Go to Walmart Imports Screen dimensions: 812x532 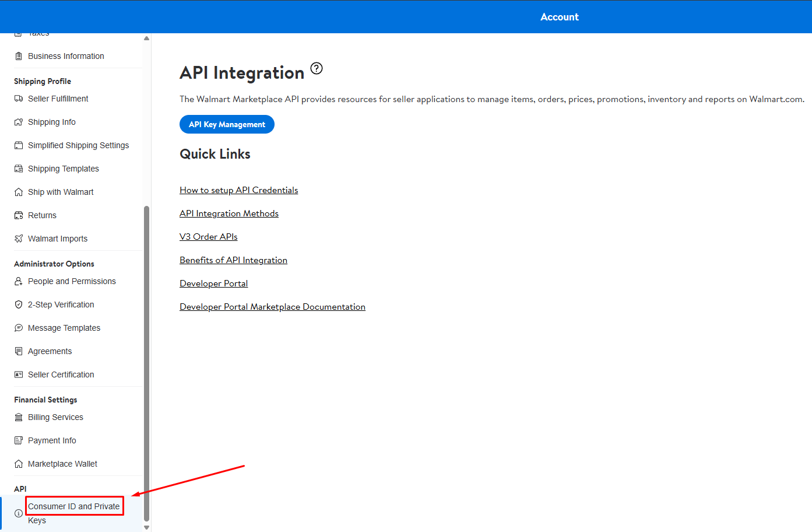coord(58,239)
